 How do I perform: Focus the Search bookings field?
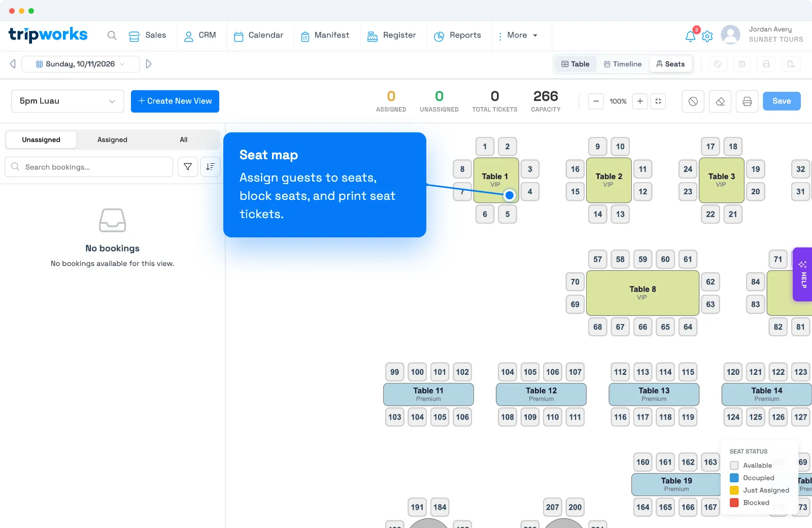89,167
